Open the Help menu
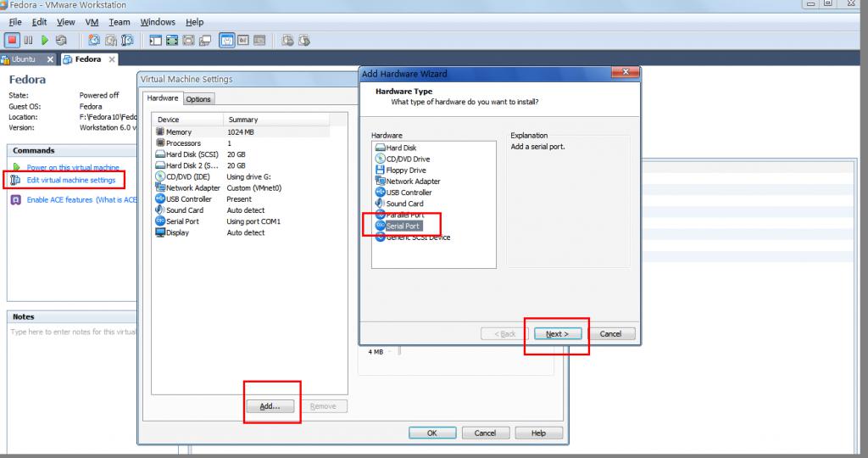Screen dimensions: 868x458 point(194,22)
